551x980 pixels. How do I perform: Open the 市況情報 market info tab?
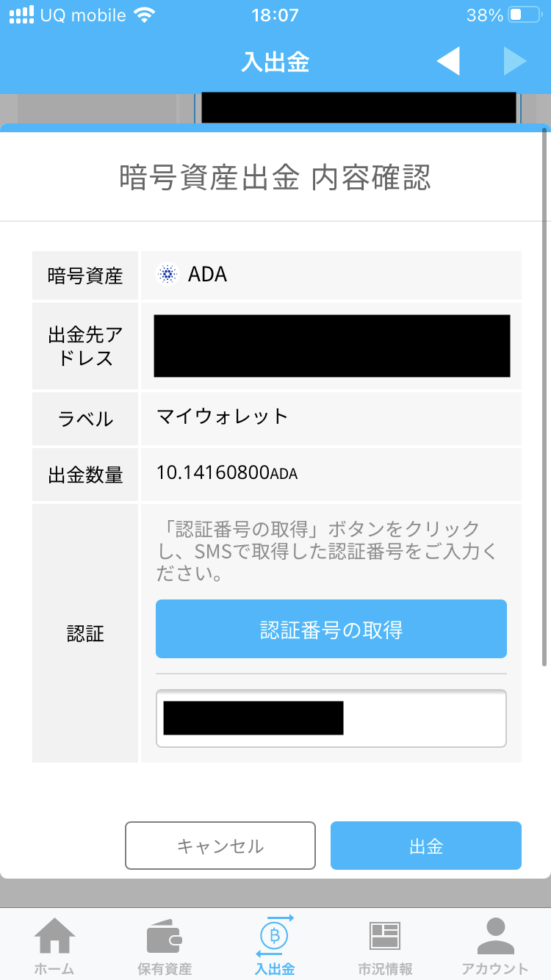point(384,943)
